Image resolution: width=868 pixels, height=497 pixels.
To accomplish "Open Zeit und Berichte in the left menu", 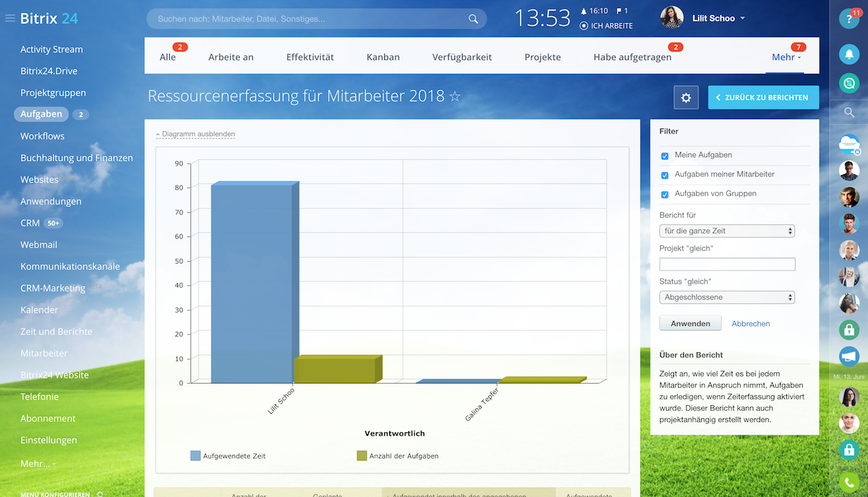I will [56, 331].
